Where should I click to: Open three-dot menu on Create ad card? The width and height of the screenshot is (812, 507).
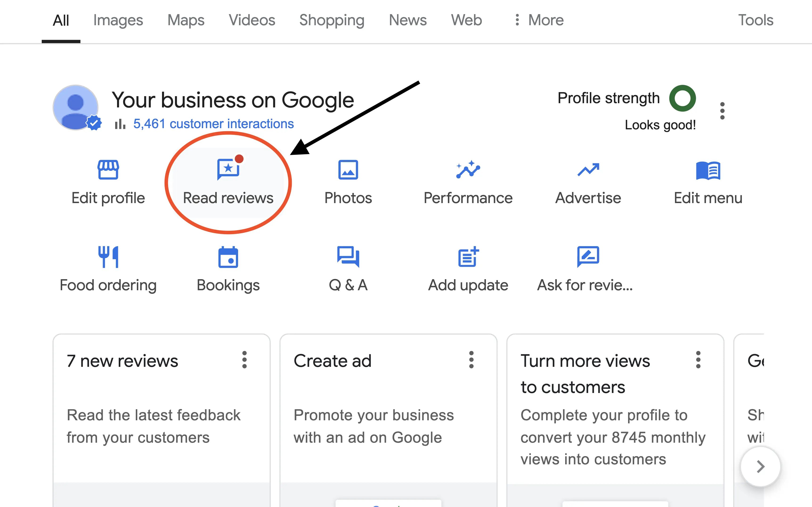(x=471, y=360)
